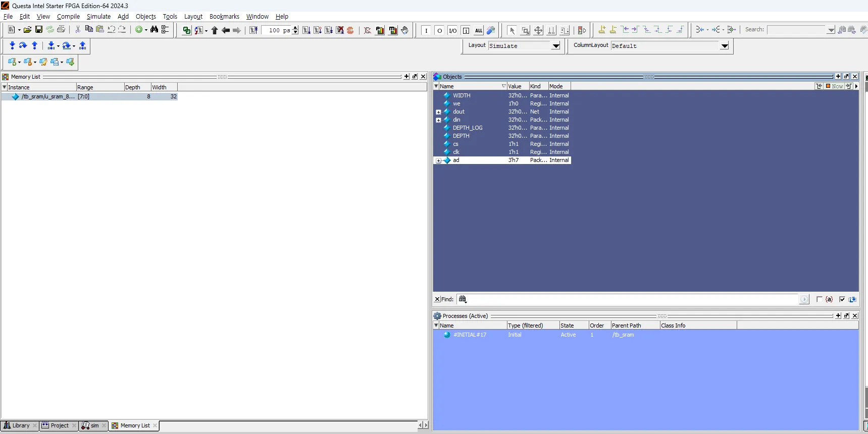The image size is (868, 434).
Task: Toggle the Inputs 'I' filter button
Action: (427, 31)
